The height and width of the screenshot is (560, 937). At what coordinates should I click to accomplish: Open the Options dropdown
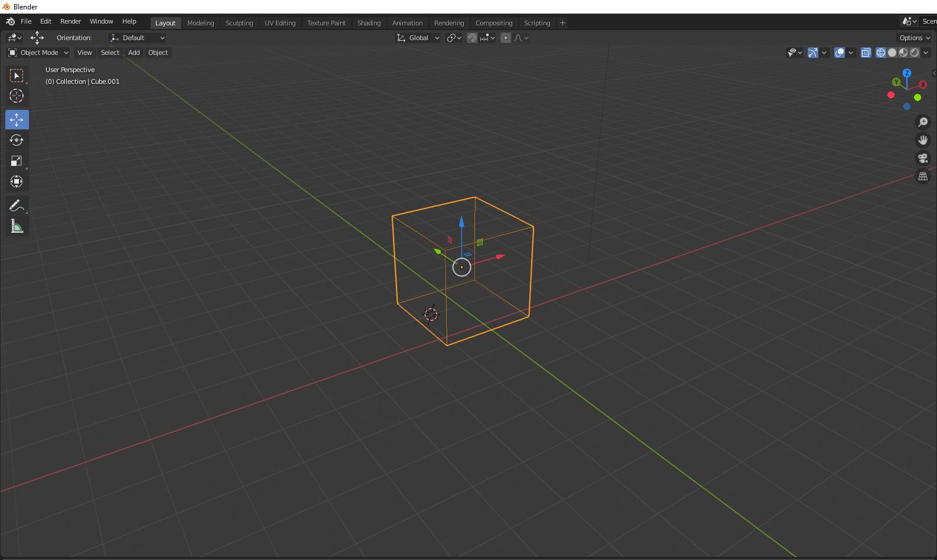[x=915, y=38]
